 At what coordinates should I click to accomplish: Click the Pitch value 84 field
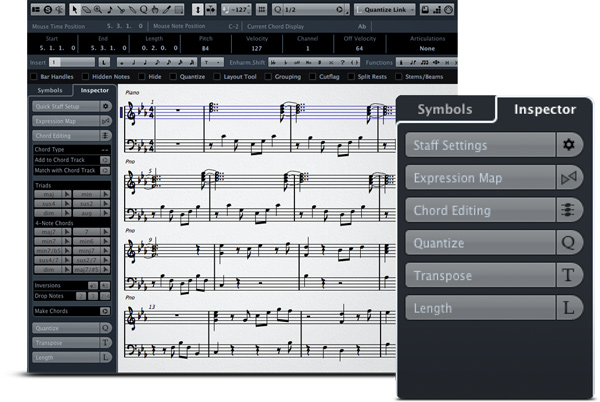click(x=205, y=49)
